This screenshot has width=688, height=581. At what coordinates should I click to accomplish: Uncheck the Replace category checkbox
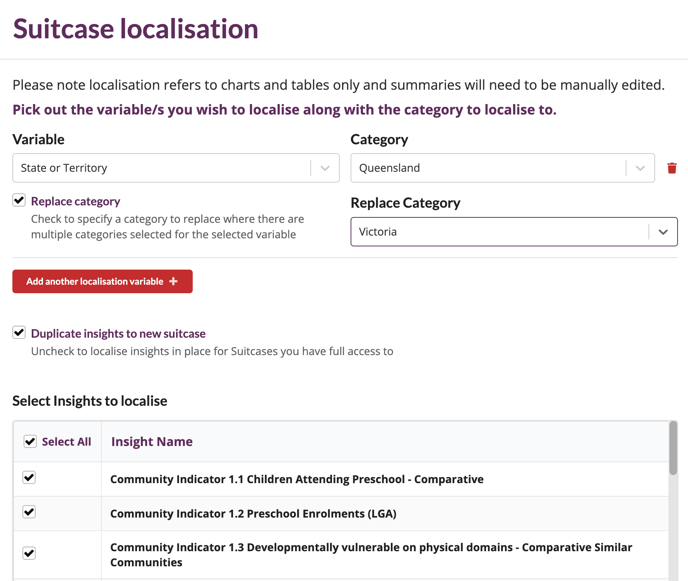pyautogui.click(x=19, y=201)
